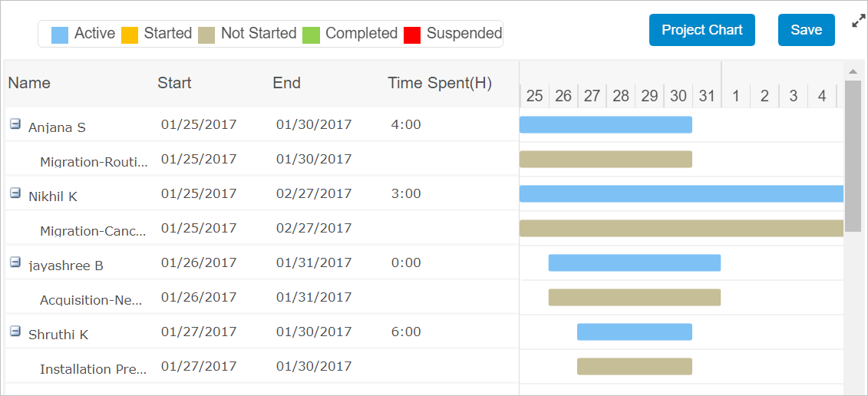Screen dimensions: 868x396
Task: Sort by the Name column header
Action: (x=29, y=83)
